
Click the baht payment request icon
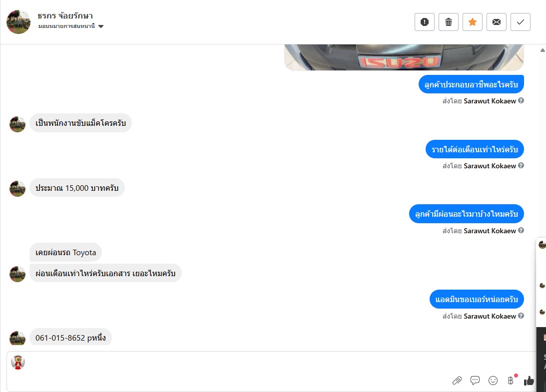[x=511, y=381]
